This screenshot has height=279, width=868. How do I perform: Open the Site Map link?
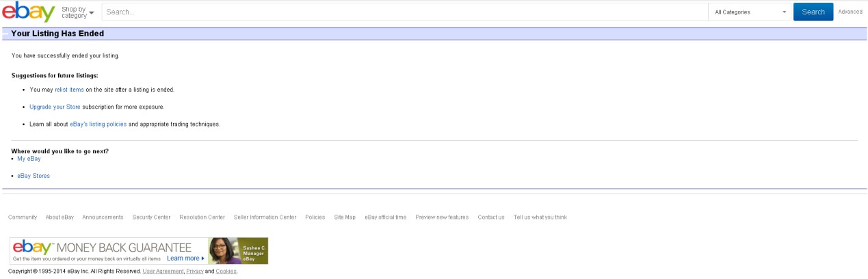[345, 217]
